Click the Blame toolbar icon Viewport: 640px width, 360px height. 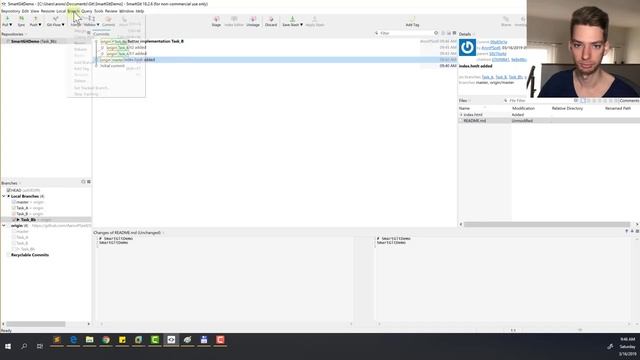506,19
